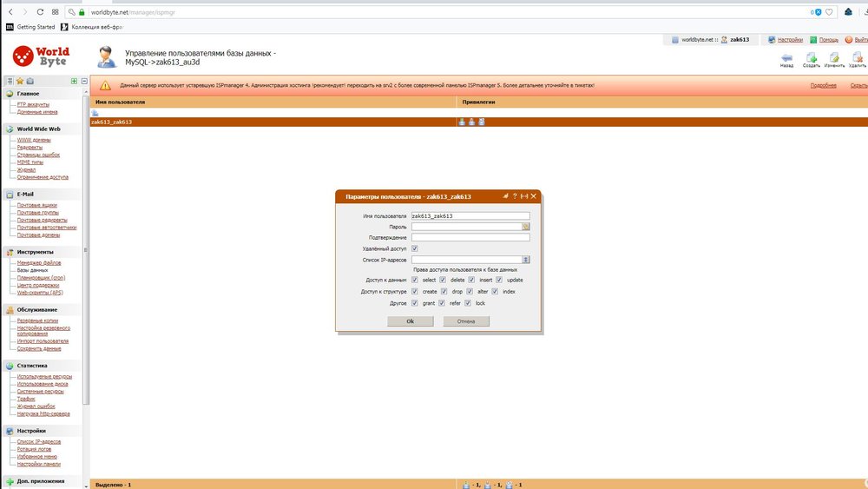The width and height of the screenshot is (868, 489).
Task: Pin the user parameters dialog
Action: pos(504,197)
